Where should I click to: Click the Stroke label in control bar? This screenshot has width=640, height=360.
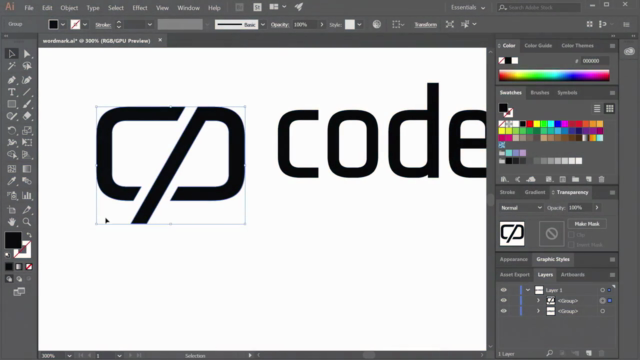[x=103, y=25]
